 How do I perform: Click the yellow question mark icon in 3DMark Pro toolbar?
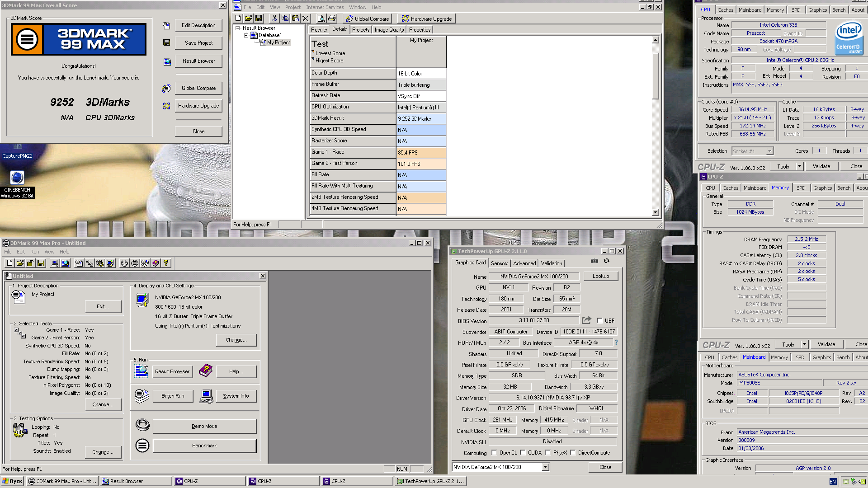pyautogui.click(x=166, y=263)
